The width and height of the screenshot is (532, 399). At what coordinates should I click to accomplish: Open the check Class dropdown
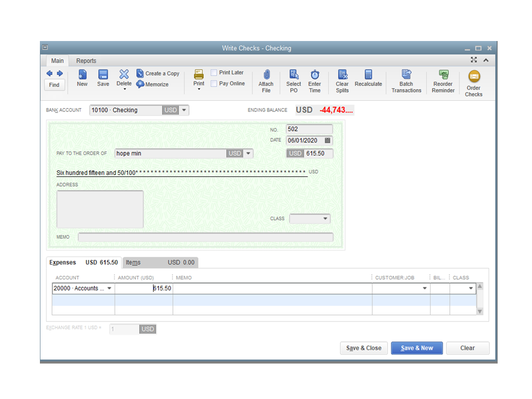click(325, 218)
